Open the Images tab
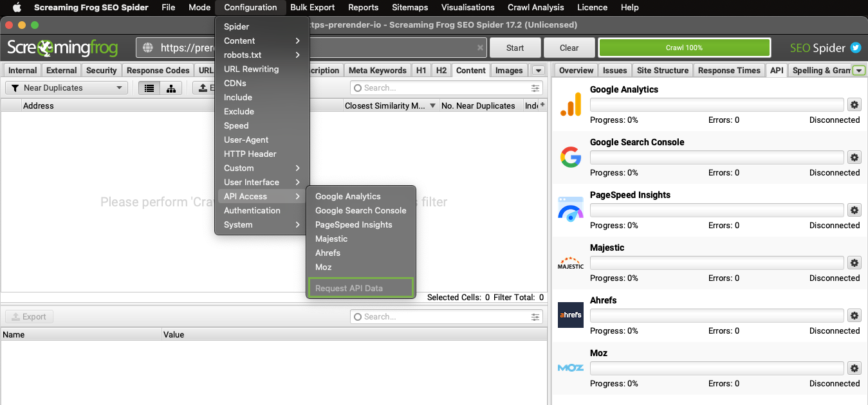Image resolution: width=868 pixels, height=405 pixels. [x=509, y=71]
